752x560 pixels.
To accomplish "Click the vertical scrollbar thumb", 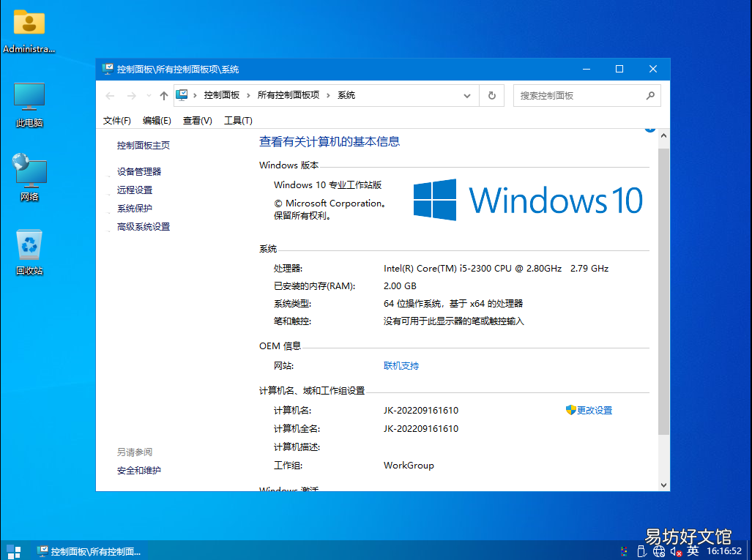I will click(663, 291).
